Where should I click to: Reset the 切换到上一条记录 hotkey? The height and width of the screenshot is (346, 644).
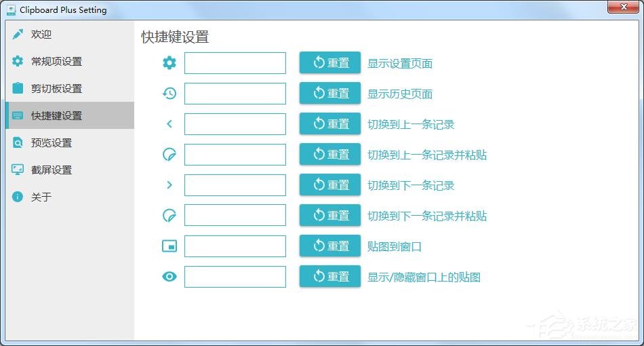click(x=330, y=123)
